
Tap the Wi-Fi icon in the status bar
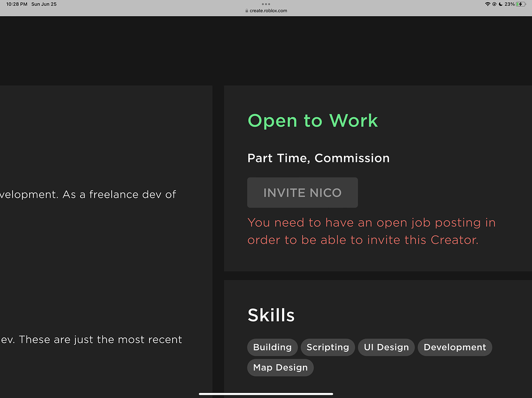(x=488, y=4)
